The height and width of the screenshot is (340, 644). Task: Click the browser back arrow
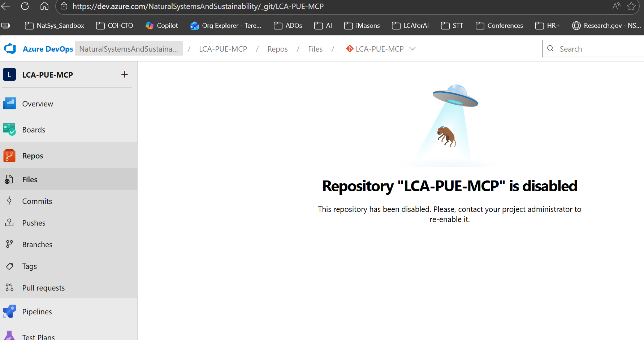(x=5, y=6)
